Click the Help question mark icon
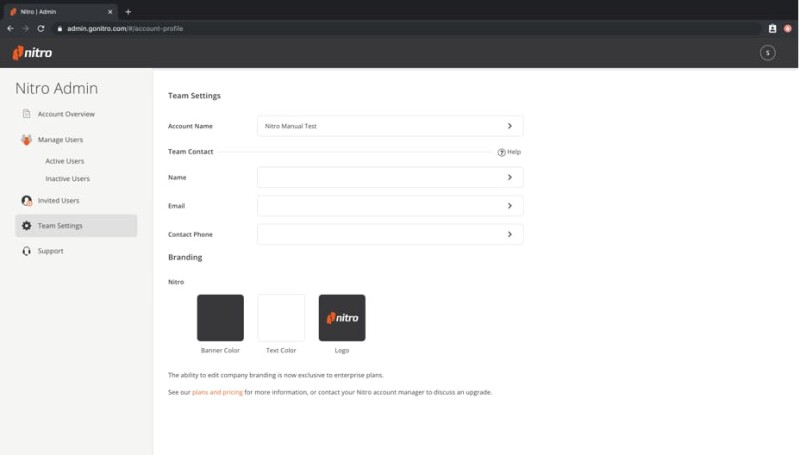Image resolution: width=800 pixels, height=455 pixels. click(x=502, y=152)
